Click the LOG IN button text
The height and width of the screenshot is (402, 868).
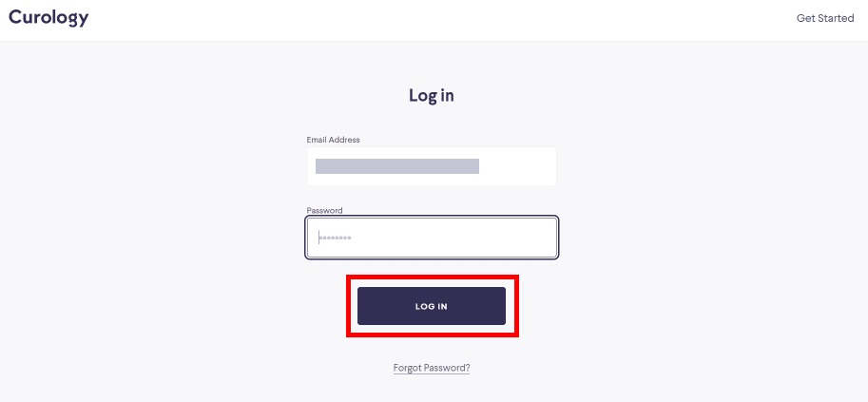point(432,306)
